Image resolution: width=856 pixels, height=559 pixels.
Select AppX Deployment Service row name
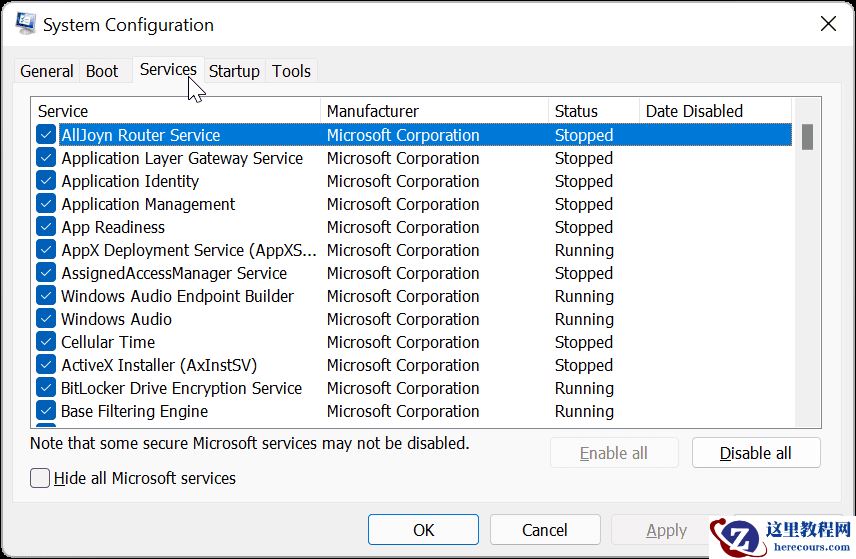pos(189,249)
